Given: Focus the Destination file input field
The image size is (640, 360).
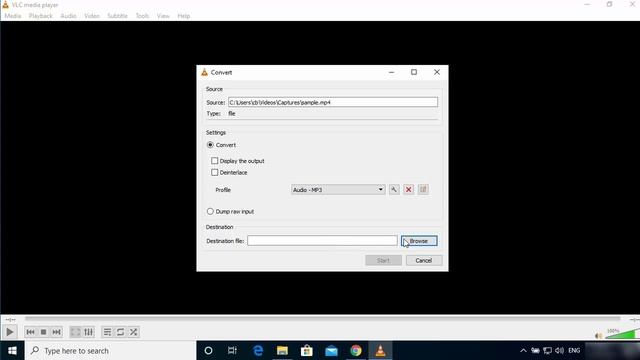Looking at the screenshot, I should coord(322,241).
